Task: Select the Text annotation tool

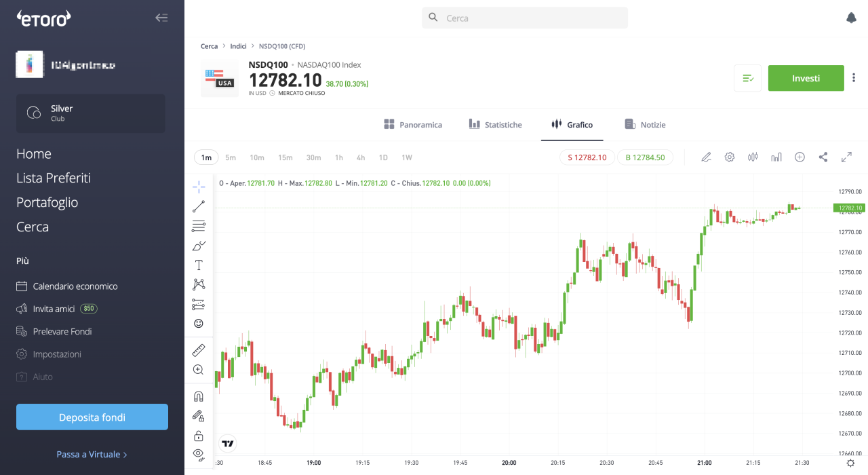Action: click(x=199, y=265)
